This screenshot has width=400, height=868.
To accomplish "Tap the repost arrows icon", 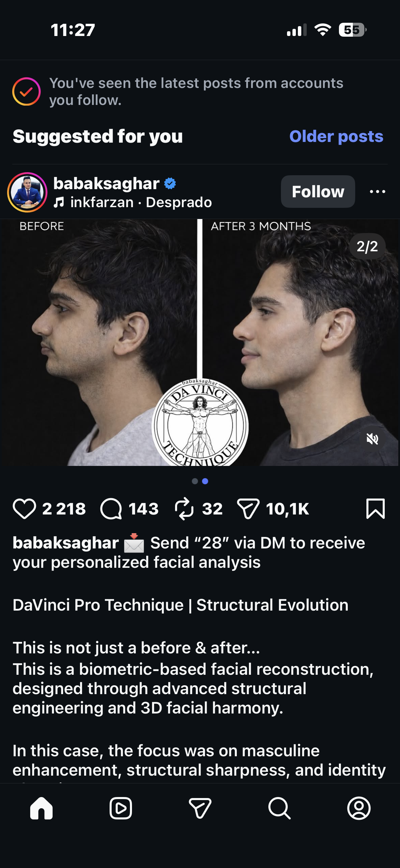I will click(184, 509).
